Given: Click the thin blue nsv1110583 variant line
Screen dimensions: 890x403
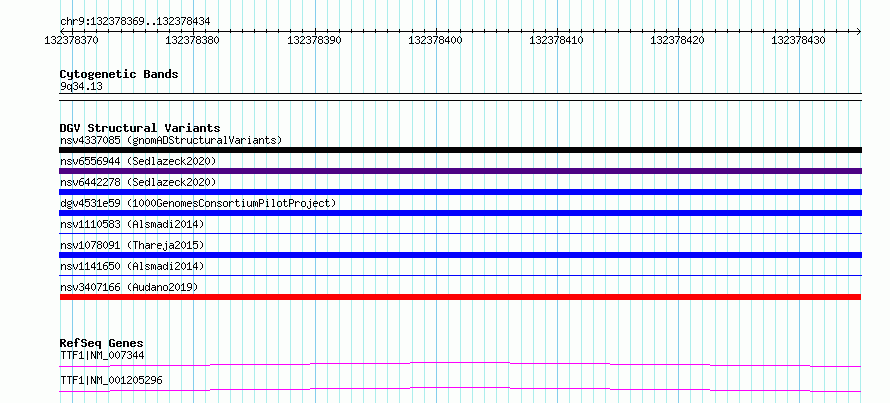Looking at the screenshot, I should (x=460, y=233).
